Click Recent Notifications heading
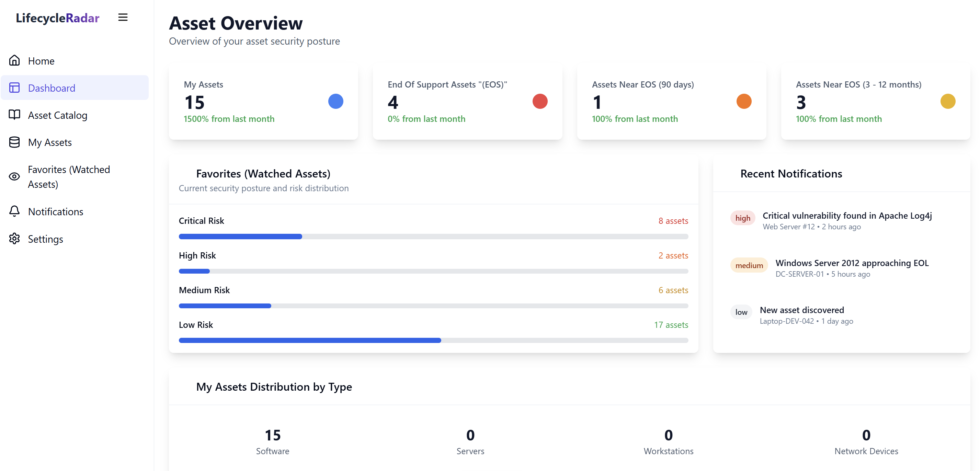Screen dimensions: 980x471 coord(791,173)
